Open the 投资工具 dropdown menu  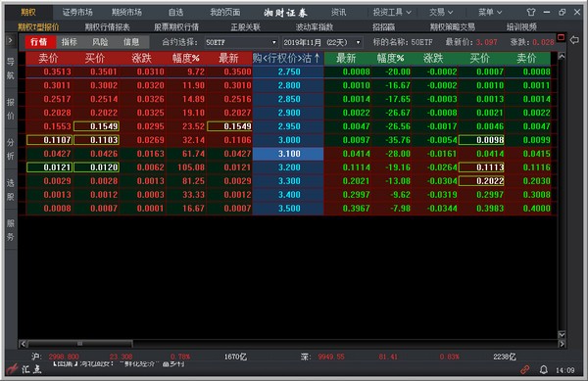pyautogui.click(x=391, y=13)
